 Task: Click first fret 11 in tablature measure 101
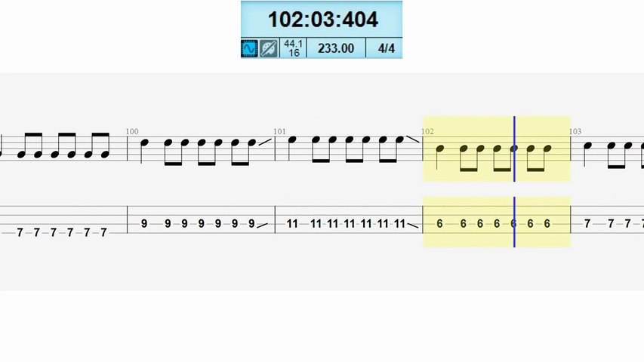(x=292, y=224)
